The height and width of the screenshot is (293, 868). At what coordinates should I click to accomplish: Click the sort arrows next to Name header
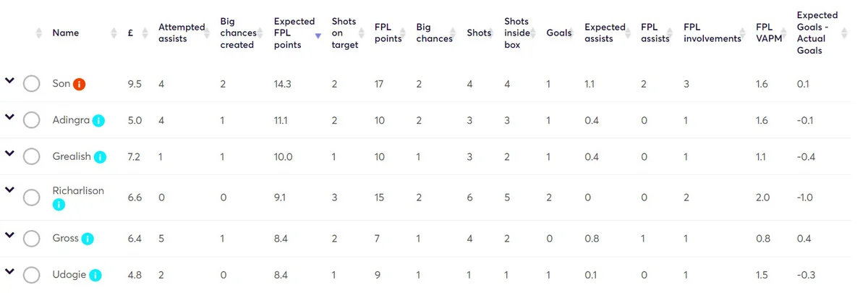[114, 33]
